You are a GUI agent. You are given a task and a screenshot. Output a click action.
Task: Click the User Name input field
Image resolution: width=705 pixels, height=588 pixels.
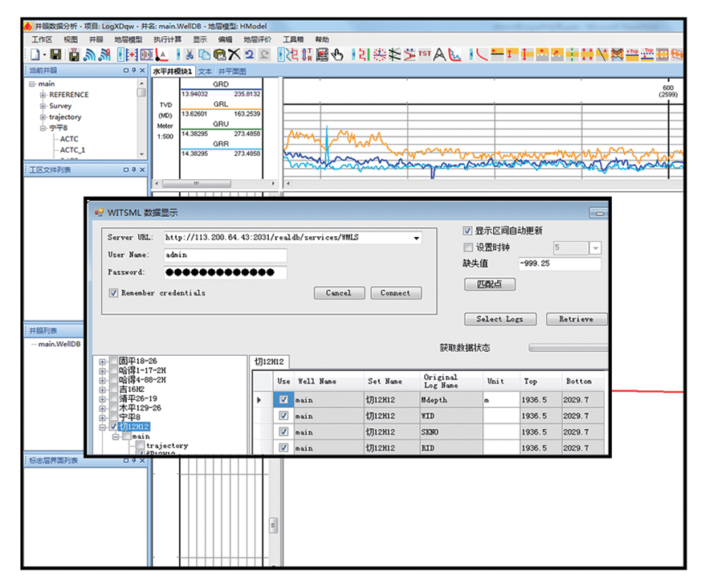coord(225,255)
